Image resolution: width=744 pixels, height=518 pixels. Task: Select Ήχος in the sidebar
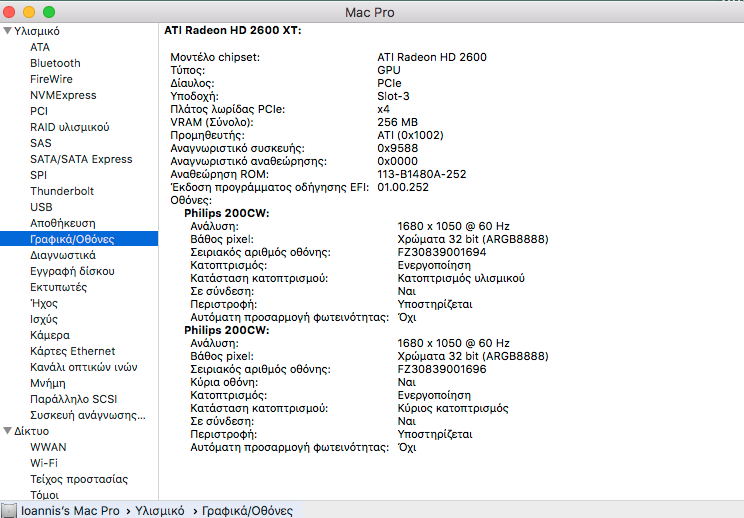(x=44, y=303)
